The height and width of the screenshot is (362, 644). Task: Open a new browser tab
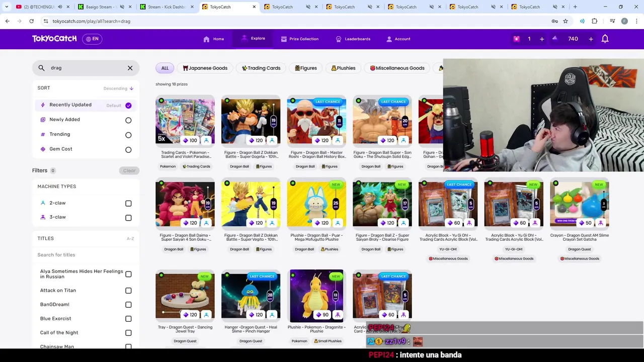pyautogui.click(x=575, y=7)
